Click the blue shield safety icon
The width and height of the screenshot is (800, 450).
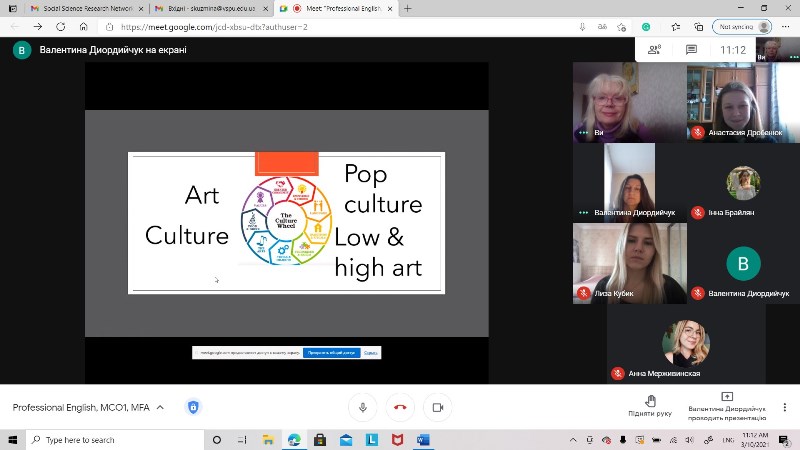pos(193,407)
